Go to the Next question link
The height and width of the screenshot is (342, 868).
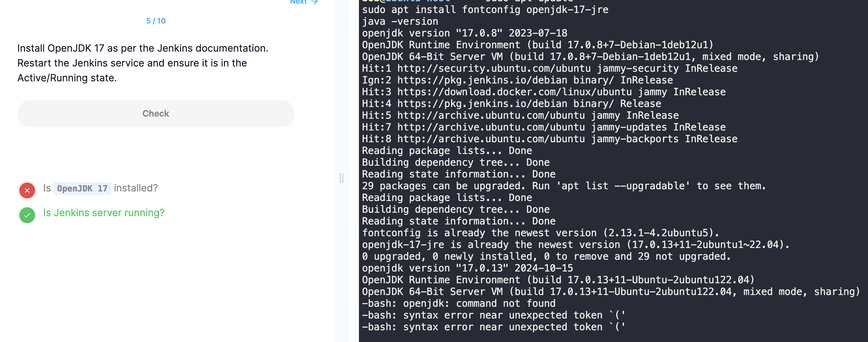(298, 2)
